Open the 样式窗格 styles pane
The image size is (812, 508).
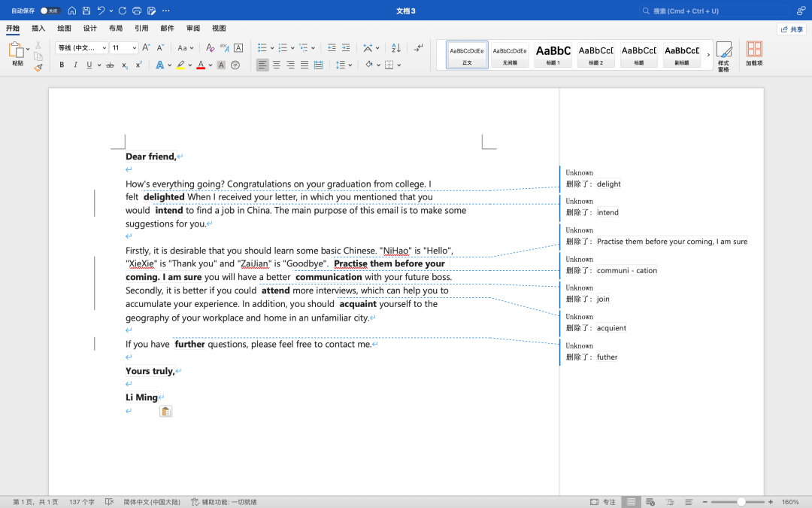coord(723,56)
